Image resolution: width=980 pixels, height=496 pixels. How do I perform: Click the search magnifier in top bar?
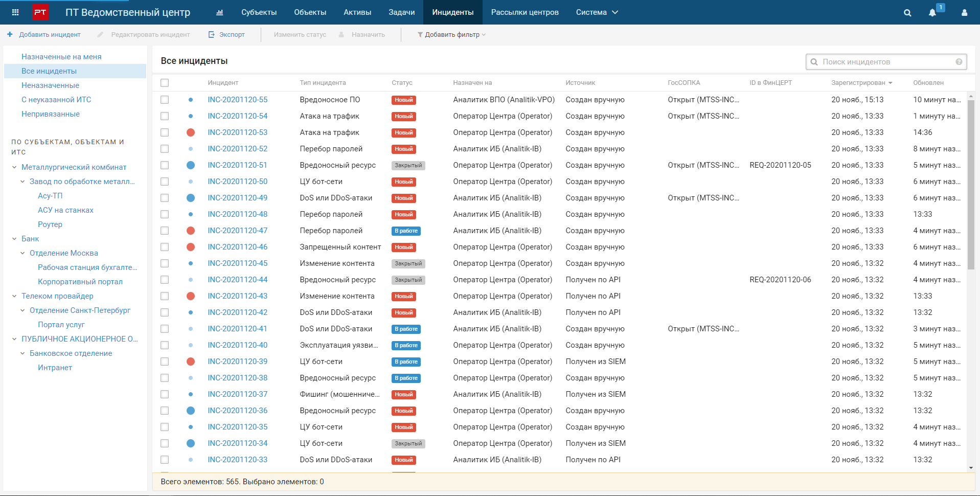(907, 13)
